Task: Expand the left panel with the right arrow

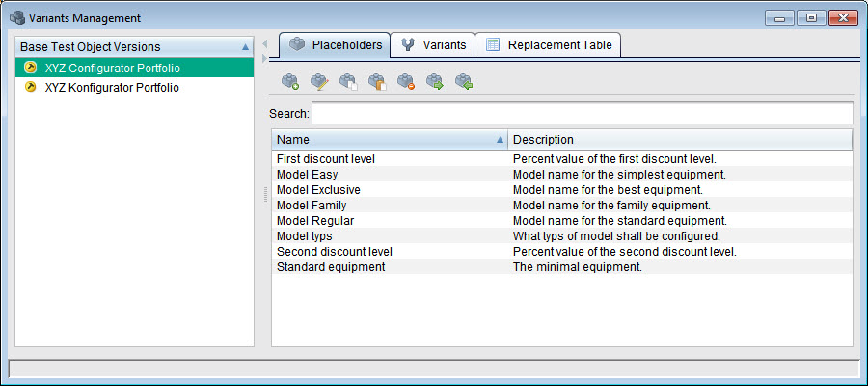Action: (264, 58)
